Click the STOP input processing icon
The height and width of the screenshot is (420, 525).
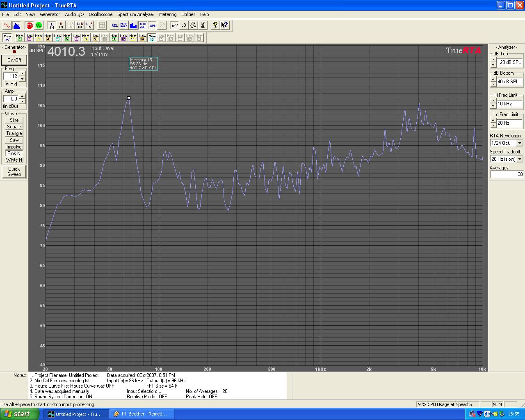click(29, 25)
